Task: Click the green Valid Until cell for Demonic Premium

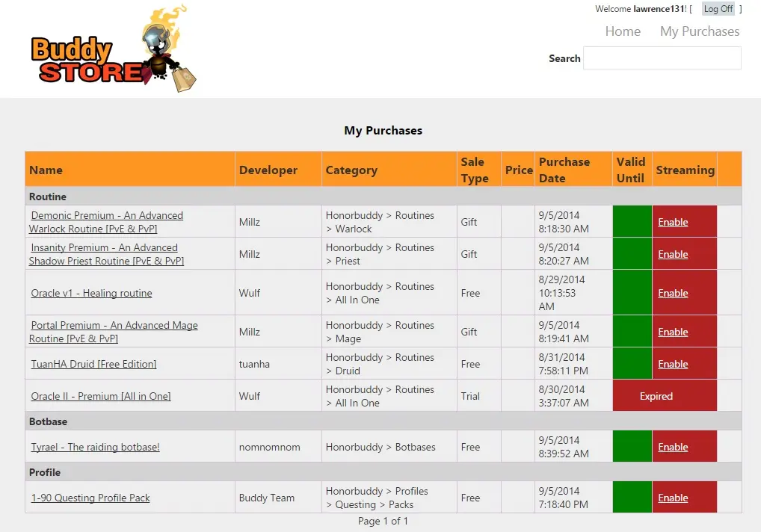Action: tap(632, 222)
